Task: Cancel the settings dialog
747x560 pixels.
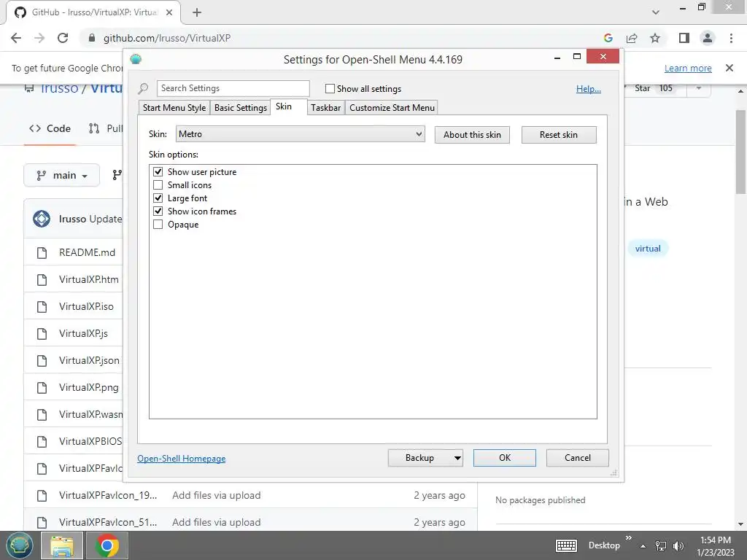Action: coord(578,458)
